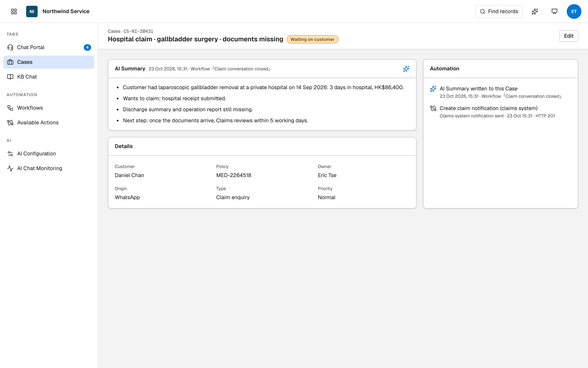588x368 pixels.
Task: Click the sparkle icon in AI Summary card
Action: pos(406,69)
